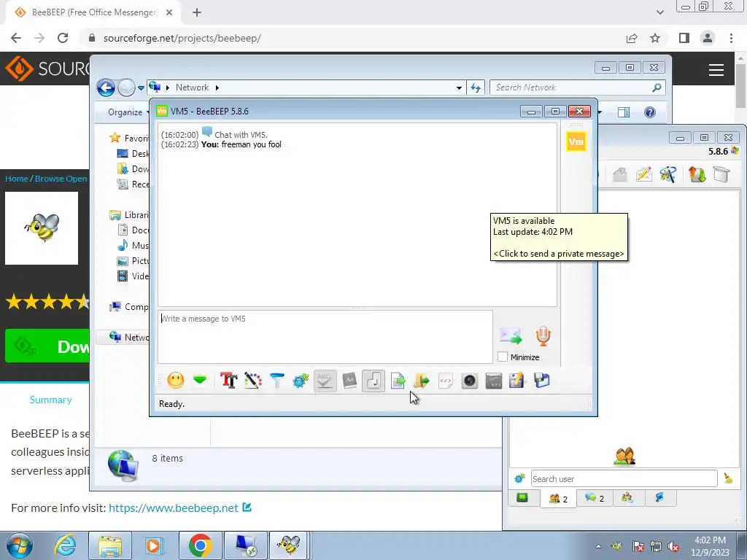The height and width of the screenshot is (560, 747).
Task: Click the Ready status bar text
Action: point(171,404)
